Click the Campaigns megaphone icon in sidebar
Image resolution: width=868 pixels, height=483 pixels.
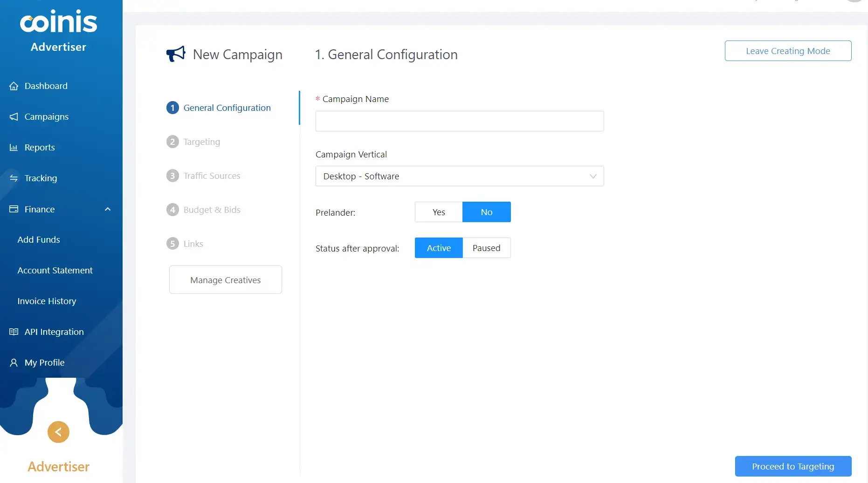[14, 117]
